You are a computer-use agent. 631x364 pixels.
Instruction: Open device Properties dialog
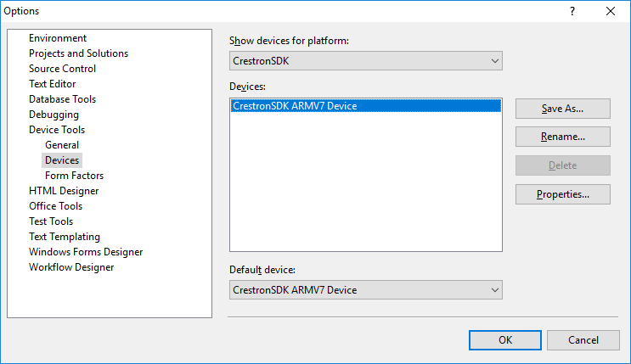[562, 194]
